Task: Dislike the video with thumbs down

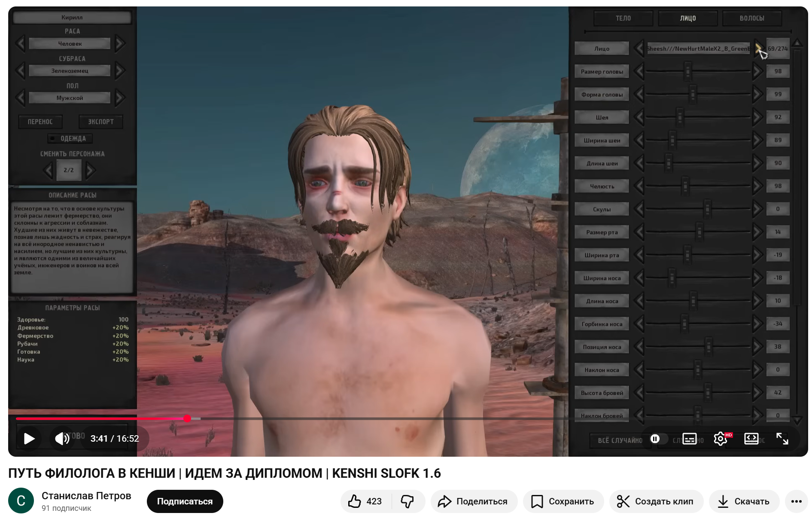Action: [408, 501]
